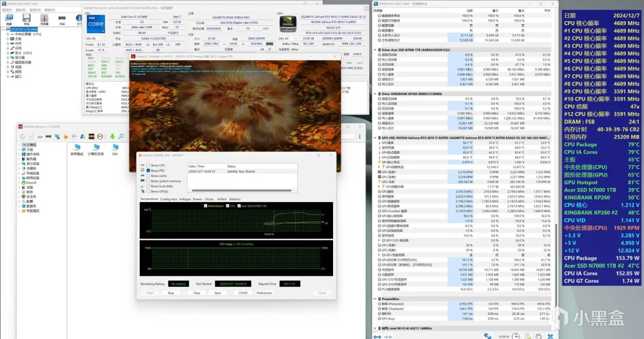
Task: Click the Stop button in Stability Test
Action: [171, 293]
